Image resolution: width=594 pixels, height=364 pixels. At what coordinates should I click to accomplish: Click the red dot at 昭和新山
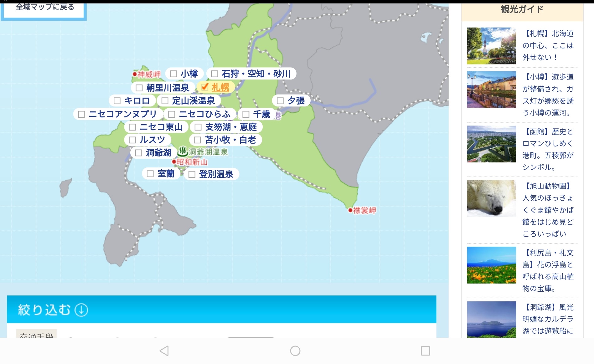coord(174,162)
